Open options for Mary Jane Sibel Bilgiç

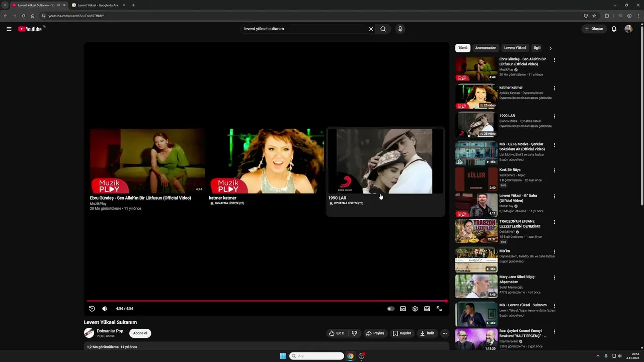(554, 278)
